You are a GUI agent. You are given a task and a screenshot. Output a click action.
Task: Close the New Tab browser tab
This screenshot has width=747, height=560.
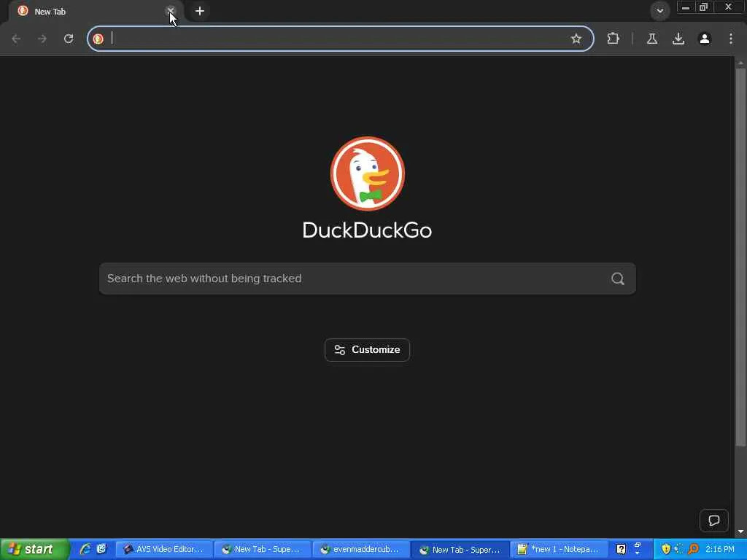pyautogui.click(x=170, y=10)
